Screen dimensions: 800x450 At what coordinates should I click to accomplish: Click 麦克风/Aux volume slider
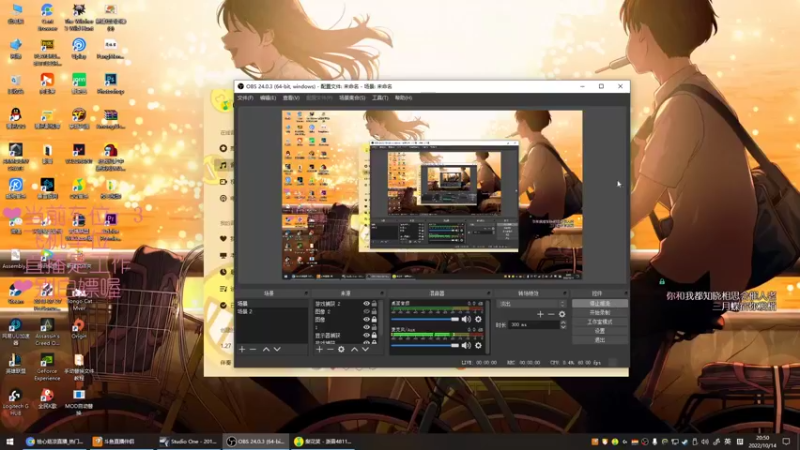424,345
